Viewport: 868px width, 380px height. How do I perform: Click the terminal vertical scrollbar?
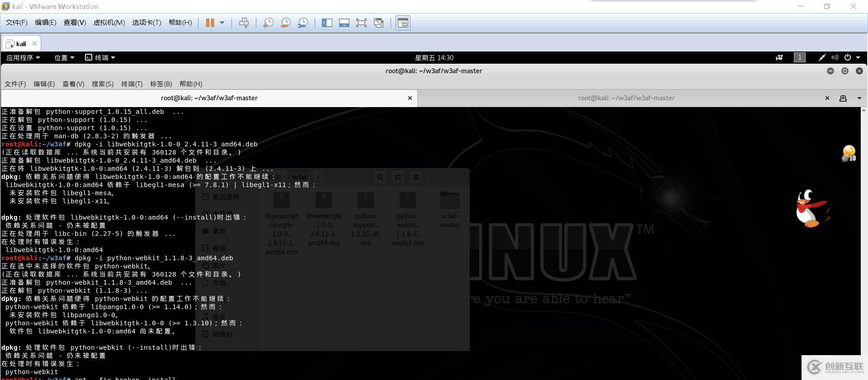pyautogui.click(x=864, y=244)
